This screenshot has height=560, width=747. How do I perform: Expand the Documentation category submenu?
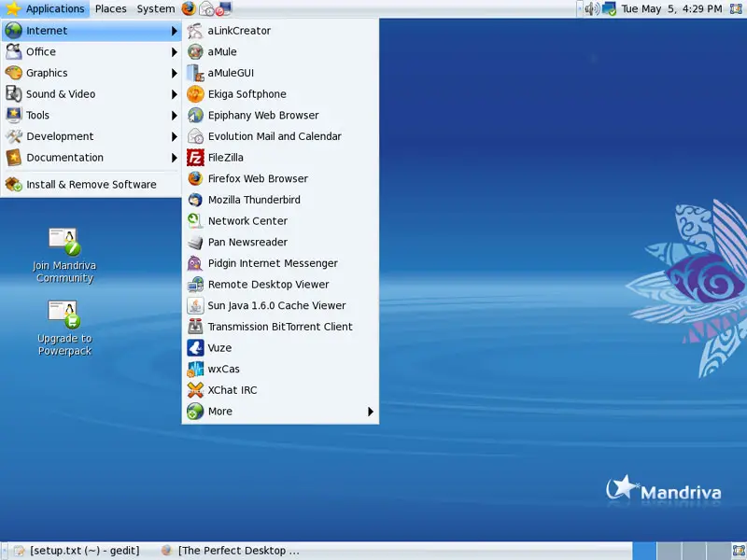tap(92, 157)
